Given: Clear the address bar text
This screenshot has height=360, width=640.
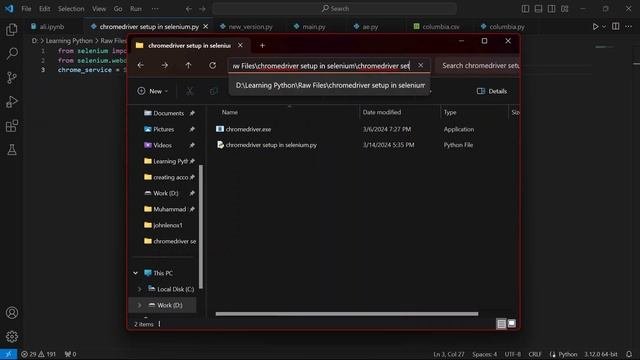Looking at the screenshot, I should pyautogui.click(x=420, y=65).
